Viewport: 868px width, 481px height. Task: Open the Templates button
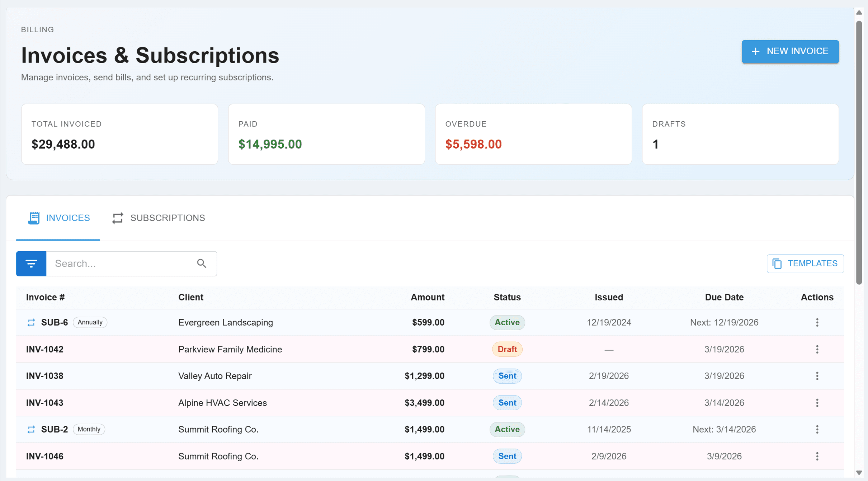805,263
